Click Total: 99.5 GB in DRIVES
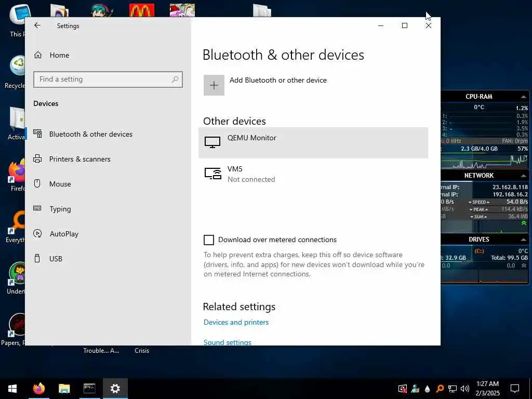The image size is (532, 399). (509, 258)
